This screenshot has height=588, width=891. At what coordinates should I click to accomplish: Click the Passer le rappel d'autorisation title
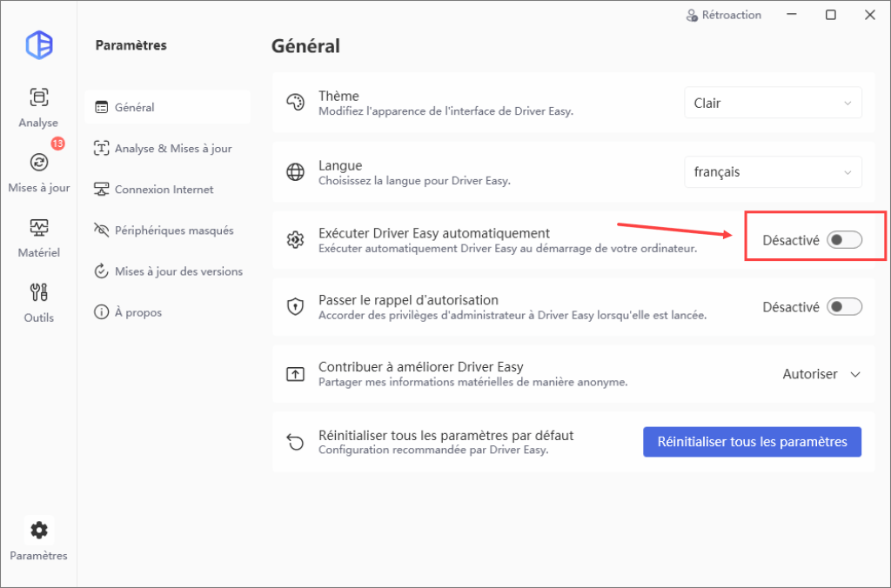pos(408,300)
